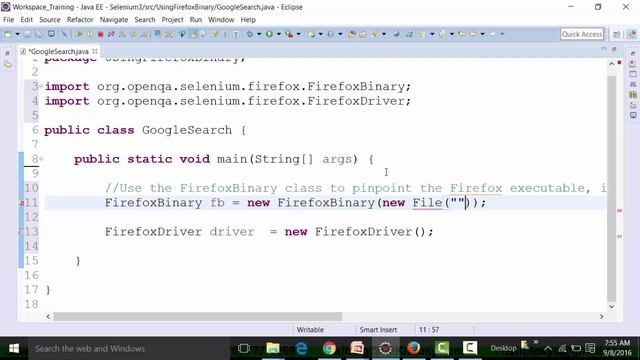Click the Search the web and Windows box
The image size is (640, 360).
click(x=129, y=348)
